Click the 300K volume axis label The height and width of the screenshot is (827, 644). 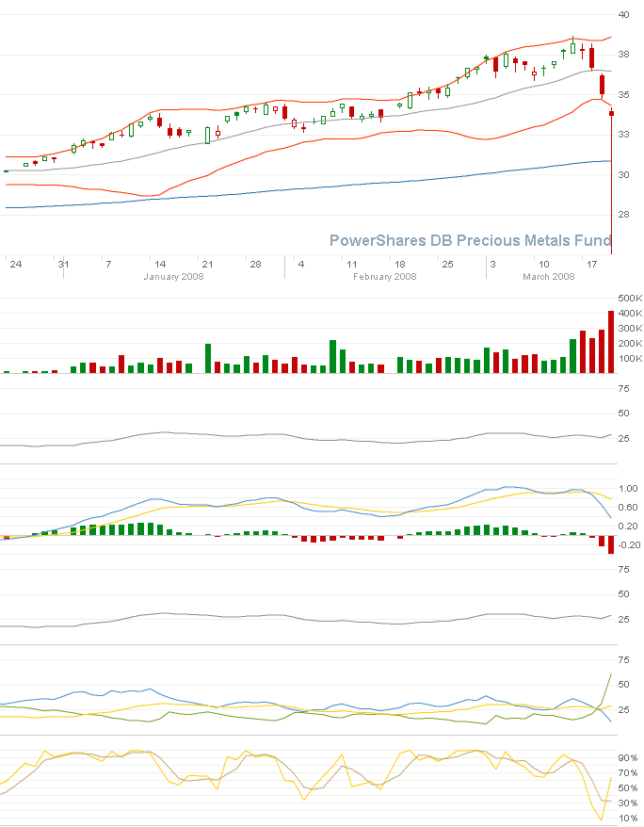tap(630, 329)
